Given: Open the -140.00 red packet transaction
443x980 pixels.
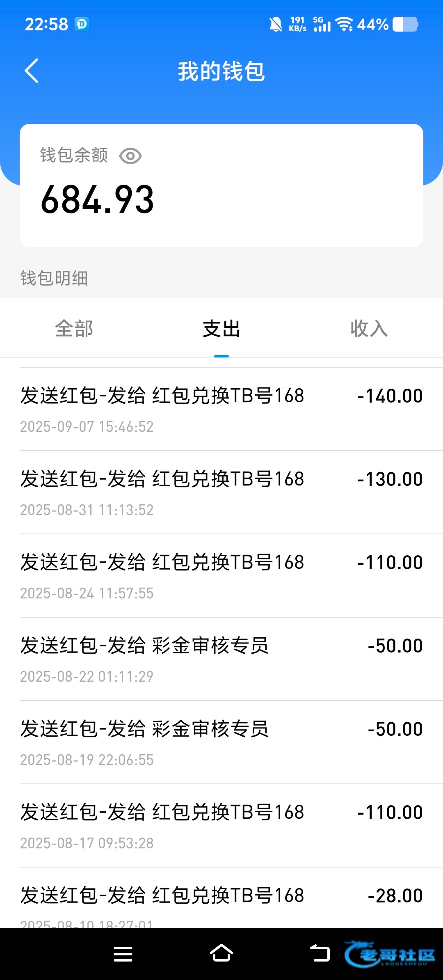Looking at the screenshot, I should coord(221,409).
